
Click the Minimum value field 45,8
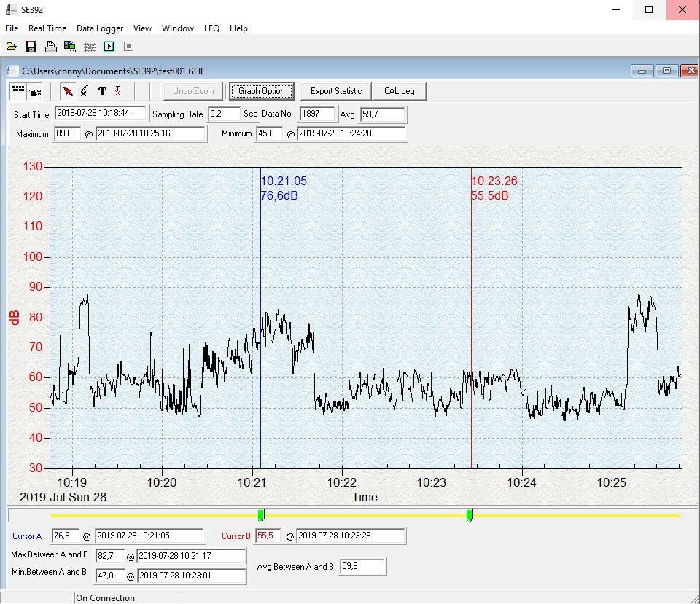(x=269, y=133)
